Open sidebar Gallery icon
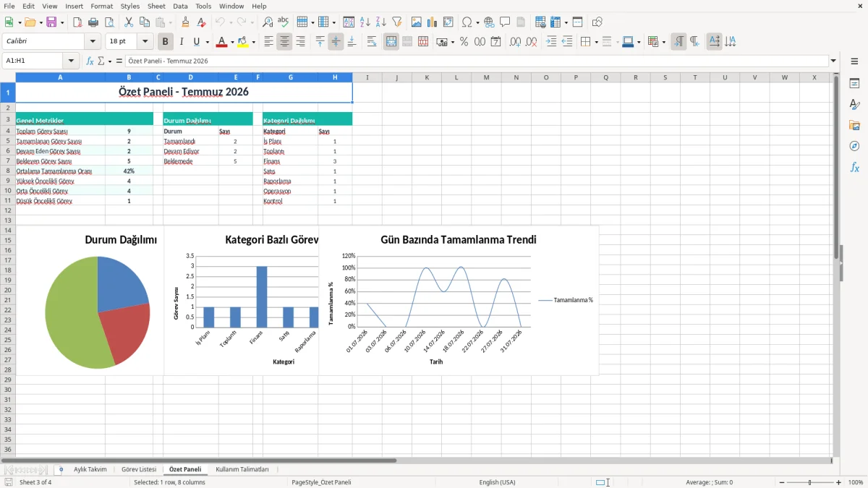This screenshot has height=488, width=868. click(854, 125)
